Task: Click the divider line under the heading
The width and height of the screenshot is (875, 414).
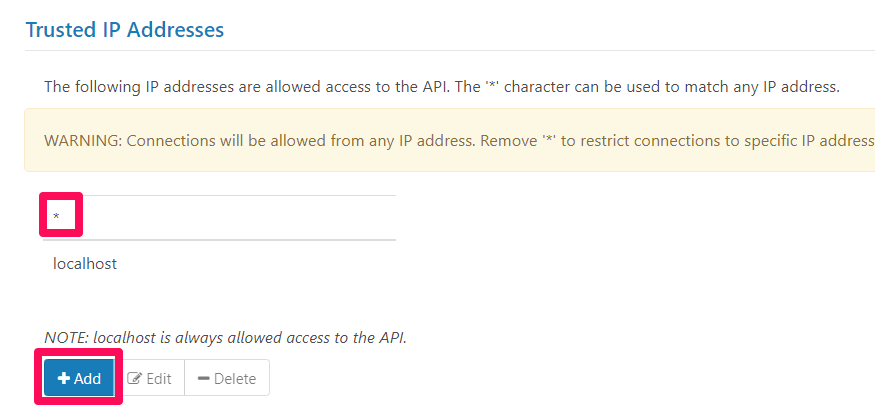Action: [450, 51]
